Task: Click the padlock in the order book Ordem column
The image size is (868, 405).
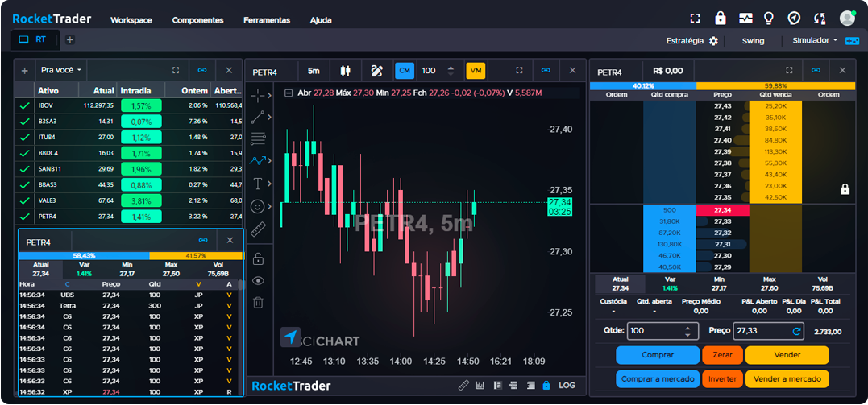Action: click(845, 189)
